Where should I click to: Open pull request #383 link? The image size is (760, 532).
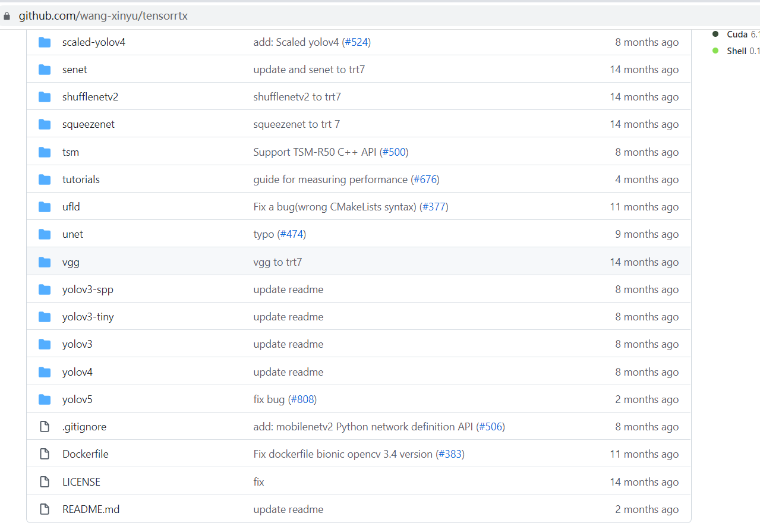coord(450,454)
